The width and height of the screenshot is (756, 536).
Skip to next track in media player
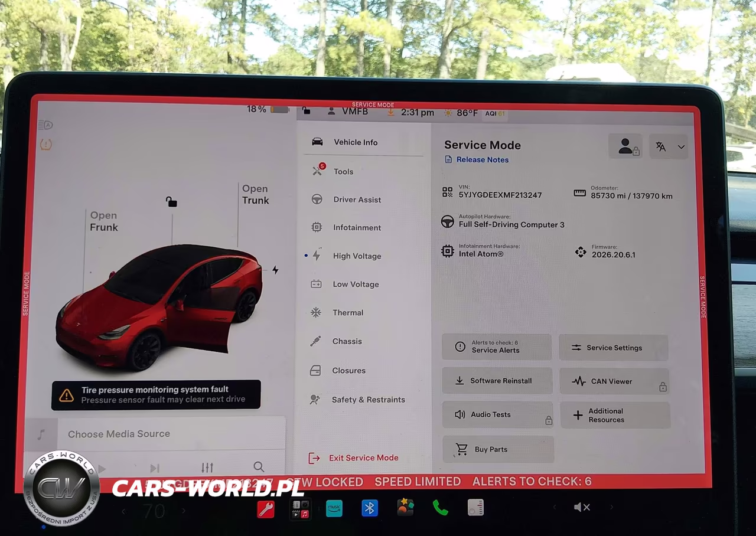(155, 468)
